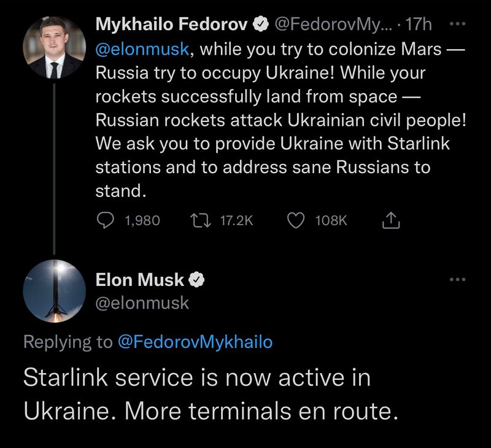The image size is (491, 448).
Task: Reply to Mykhailo Fedorov's tweet
Action: coord(107,220)
